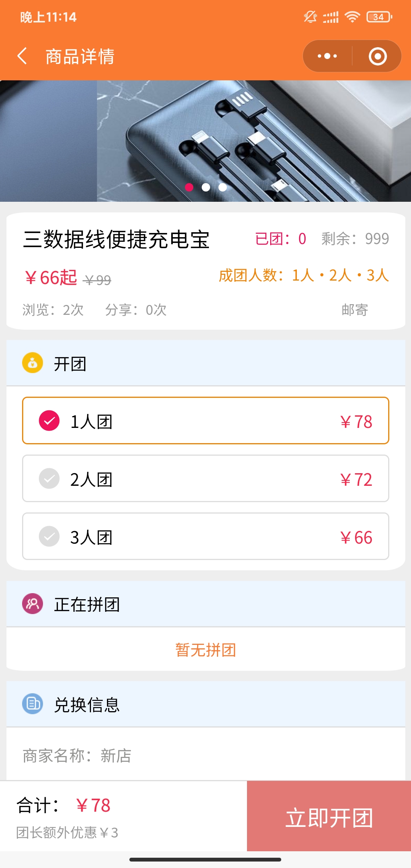The height and width of the screenshot is (868, 411).
Task: Switch to third carousel image dot
Action: click(x=223, y=187)
